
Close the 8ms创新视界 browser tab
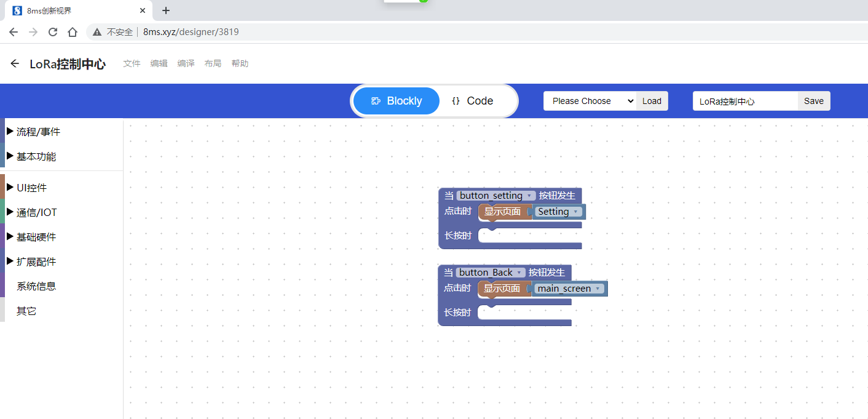(x=143, y=10)
